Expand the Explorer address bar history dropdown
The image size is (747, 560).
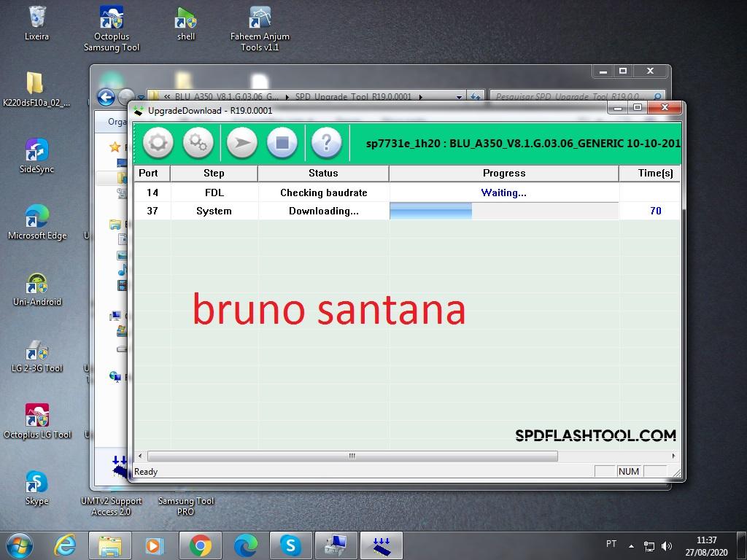(460, 97)
